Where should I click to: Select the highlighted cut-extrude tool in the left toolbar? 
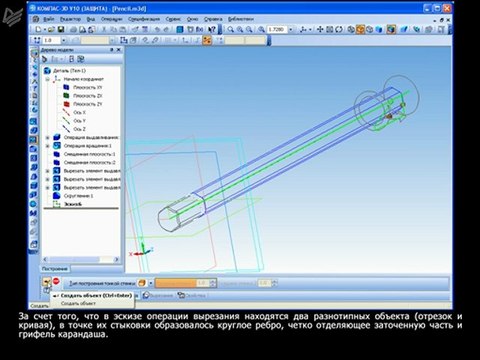click(x=34, y=139)
